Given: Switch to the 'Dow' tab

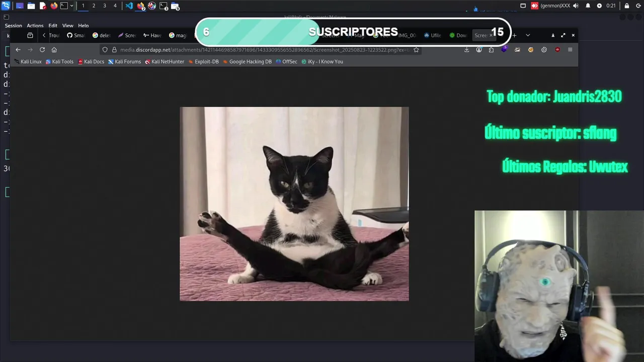Looking at the screenshot, I should coord(458,35).
